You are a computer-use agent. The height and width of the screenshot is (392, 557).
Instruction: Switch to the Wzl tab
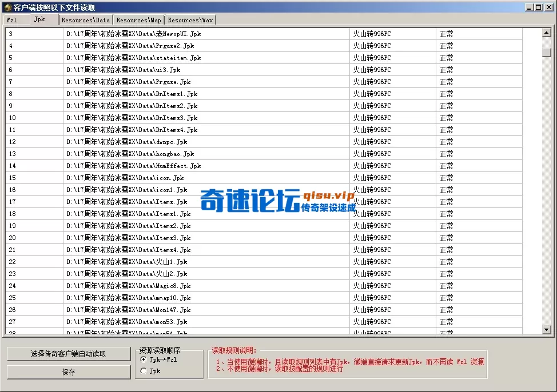coord(14,19)
